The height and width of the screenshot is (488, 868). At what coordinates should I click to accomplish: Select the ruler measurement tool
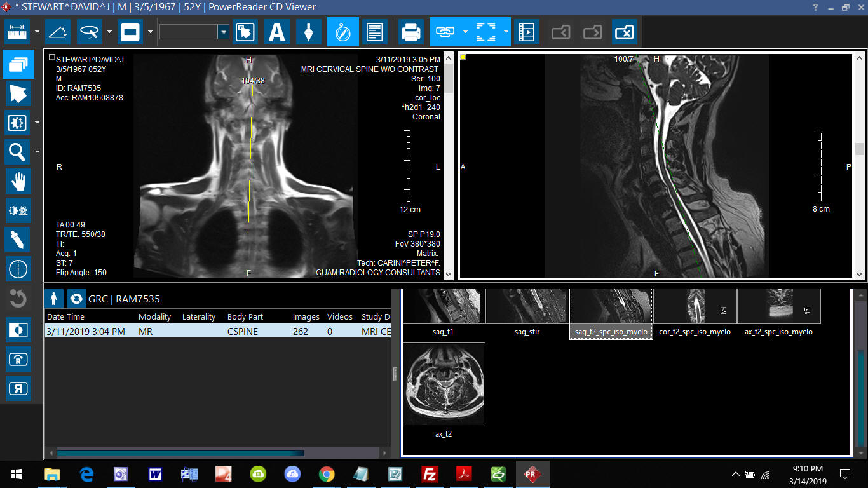coord(17,32)
